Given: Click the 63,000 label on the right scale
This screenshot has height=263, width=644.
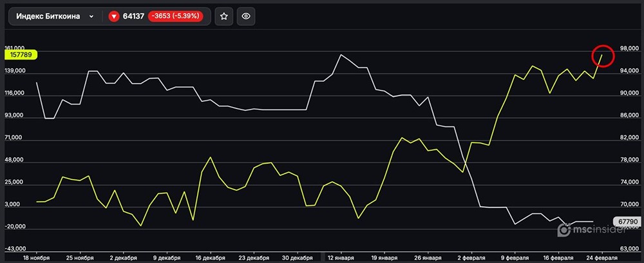Looking at the screenshot, I should [x=628, y=248].
